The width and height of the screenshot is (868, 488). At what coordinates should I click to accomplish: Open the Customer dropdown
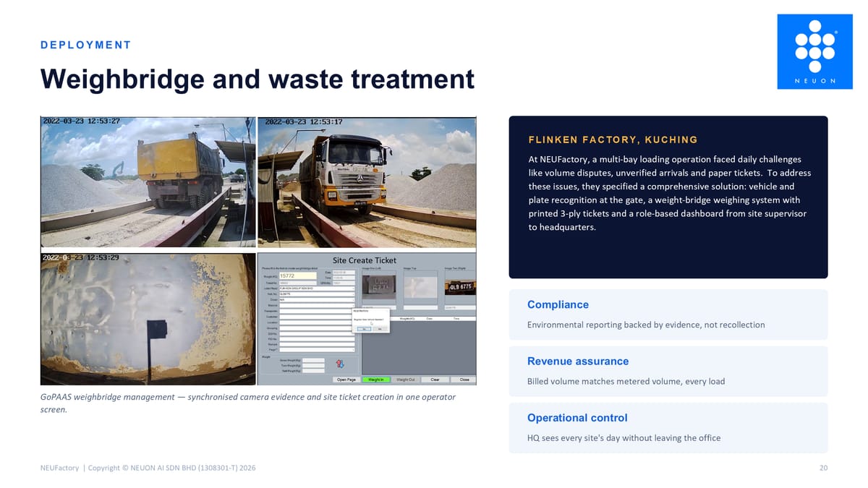(x=317, y=317)
